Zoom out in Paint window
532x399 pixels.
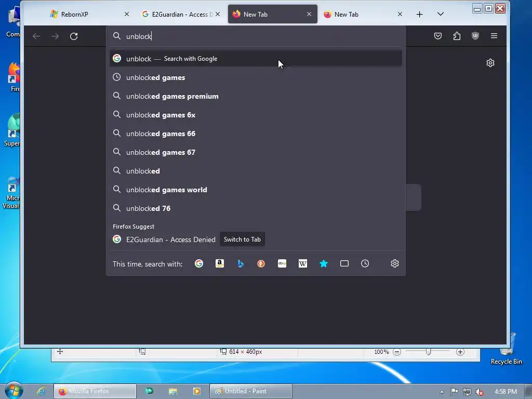396,352
